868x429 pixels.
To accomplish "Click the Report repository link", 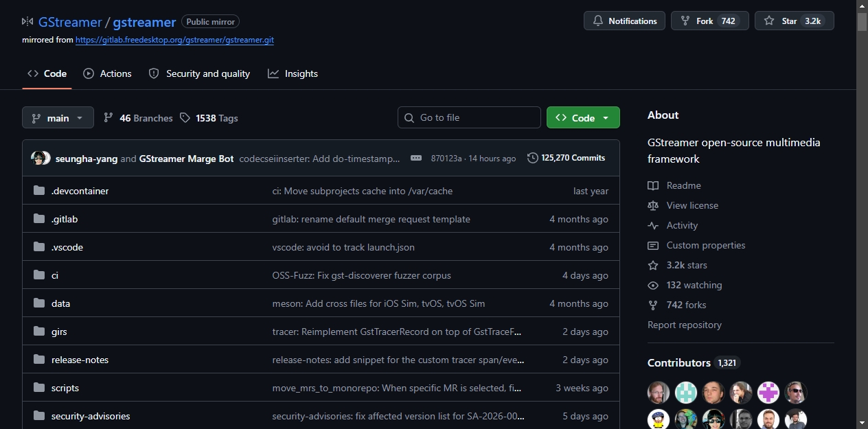I will (685, 325).
